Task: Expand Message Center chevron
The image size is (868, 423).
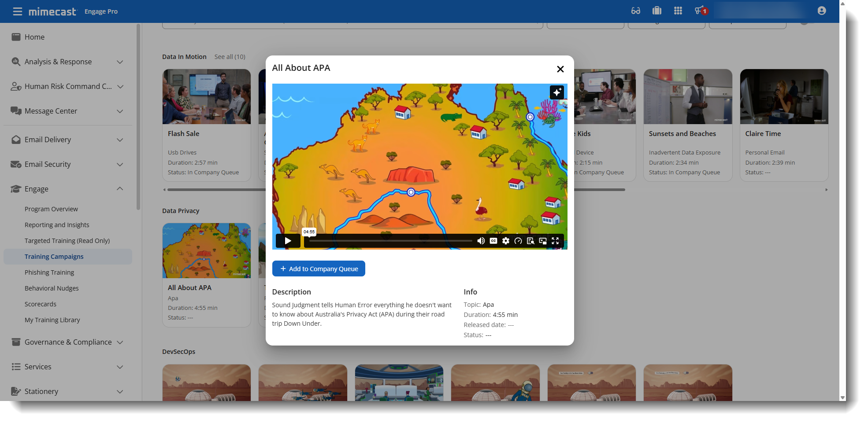Action: tap(120, 111)
